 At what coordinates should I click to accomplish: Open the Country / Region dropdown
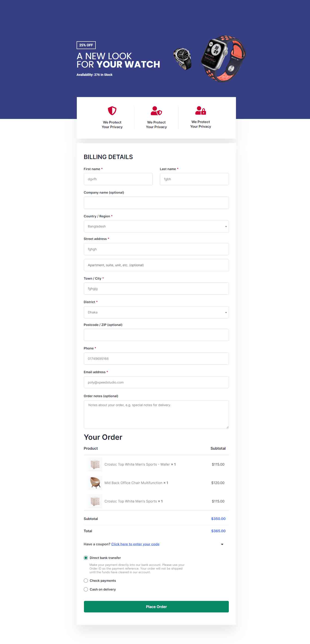[156, 226]
